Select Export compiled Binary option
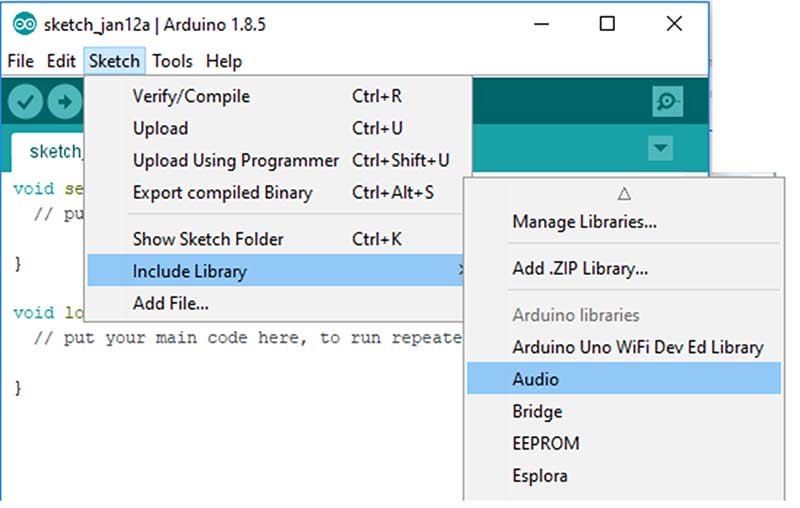The width and height of the screenshot is (800, 508). (222, 193)
